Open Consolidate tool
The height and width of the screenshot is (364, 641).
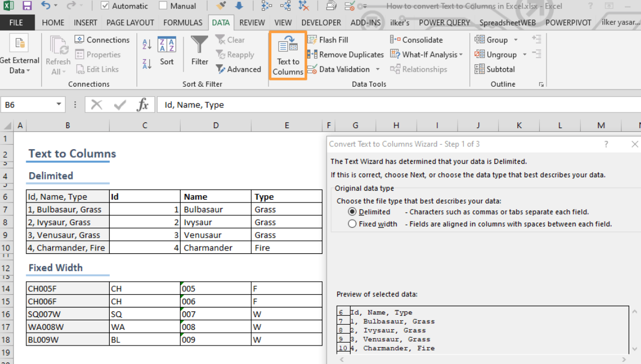pos(417,40)
